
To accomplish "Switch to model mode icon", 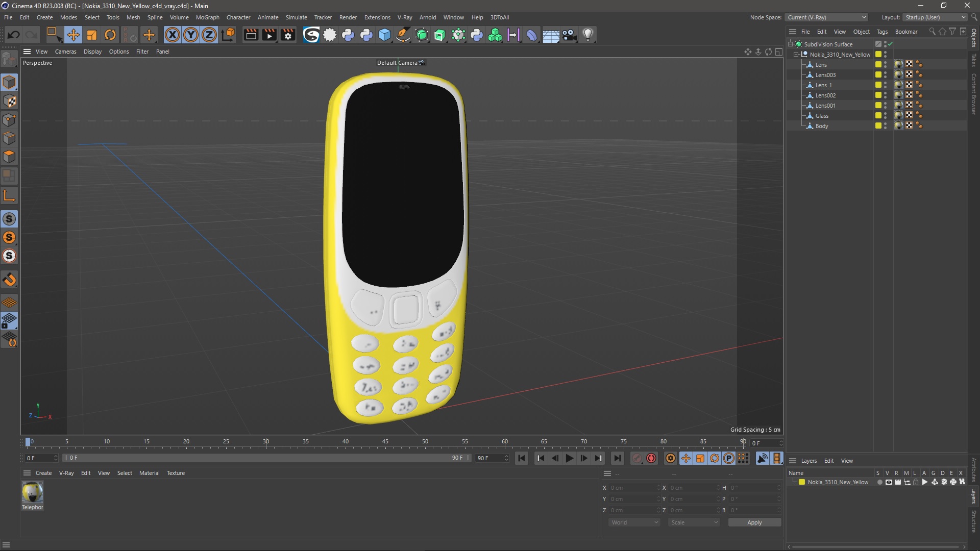I will coord(9,82).
